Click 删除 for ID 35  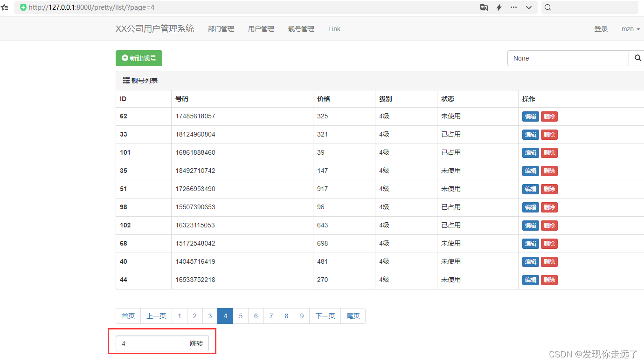(549, 171)
